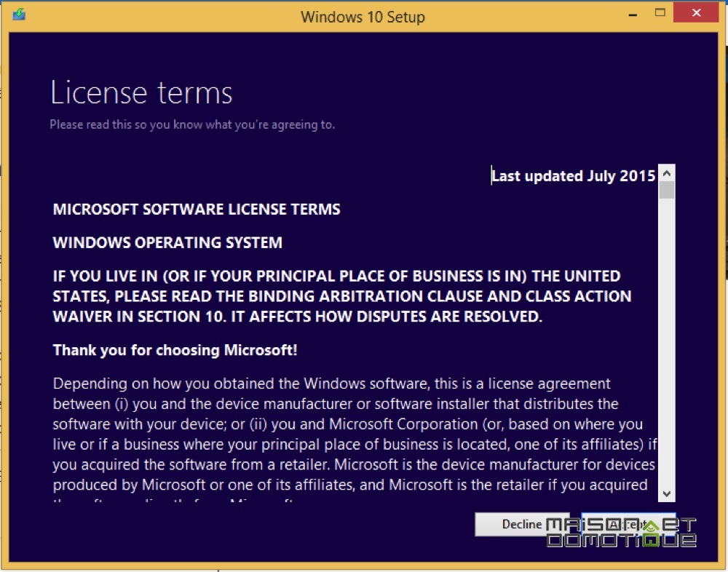Click the 'WINDOWS OPERATING SYSTEM' line

click(x=167, y=243)
